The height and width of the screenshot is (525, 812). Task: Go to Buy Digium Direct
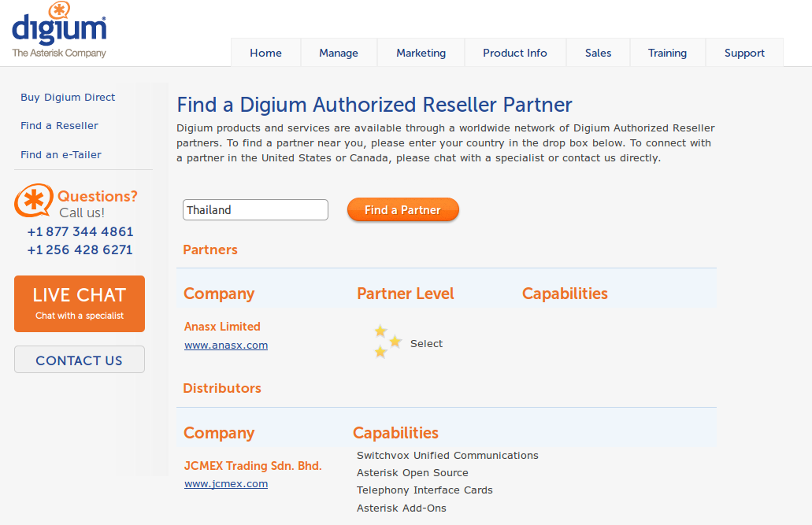click(x=68, y=98)
